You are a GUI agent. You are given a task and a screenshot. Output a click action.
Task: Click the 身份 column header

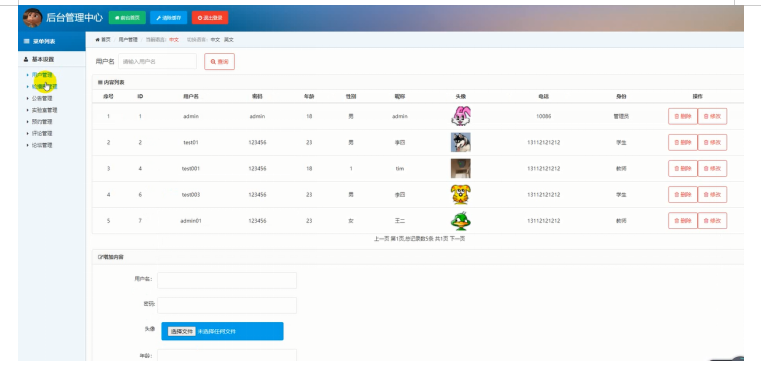pyautogui.click(x=621, y=97)
